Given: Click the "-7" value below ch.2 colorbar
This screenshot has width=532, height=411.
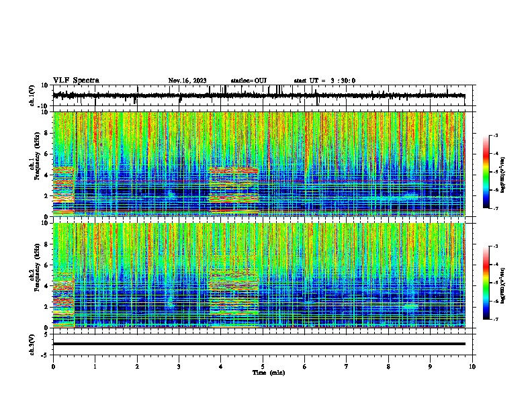Looking at the screenshot, I should [495, 320].
